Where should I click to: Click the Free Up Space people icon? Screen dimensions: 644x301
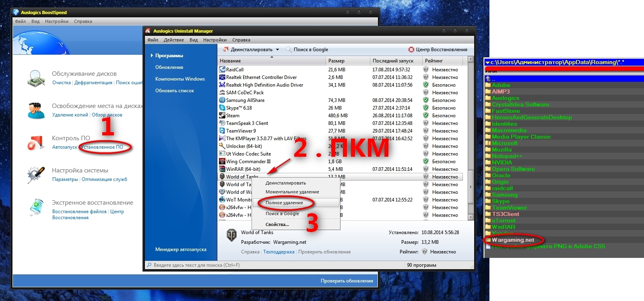pos(36,110)
